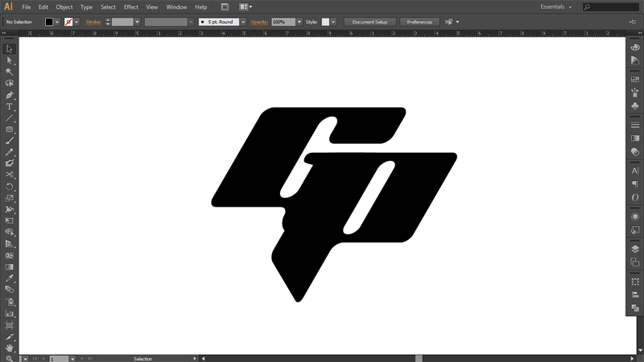Select the Direct Selection tool
The height and width of the screenshot is (362, 644).
pyautogui.click(x=10, y=60)
